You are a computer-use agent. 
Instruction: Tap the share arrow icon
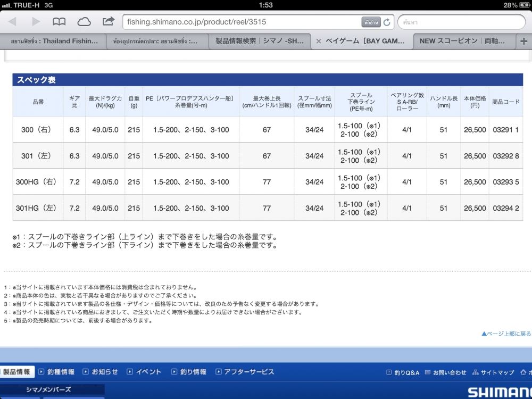pyautogui.click(x=108, y=21)
